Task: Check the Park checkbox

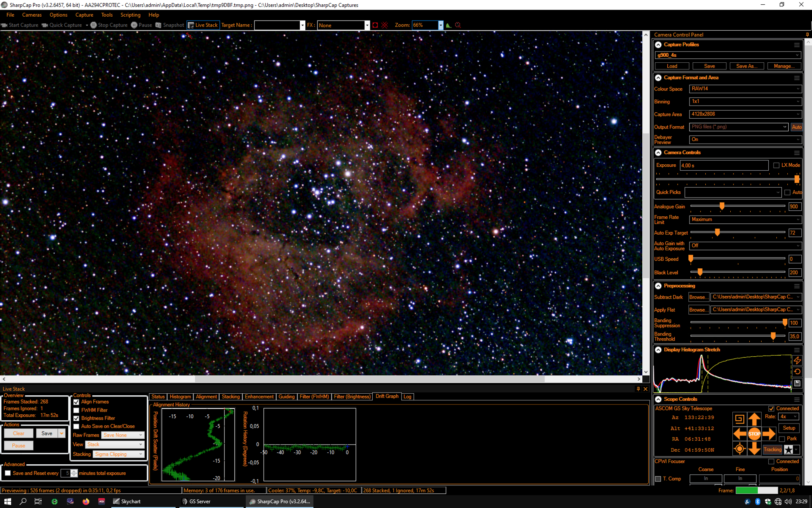Action: (x=782, y=439)
